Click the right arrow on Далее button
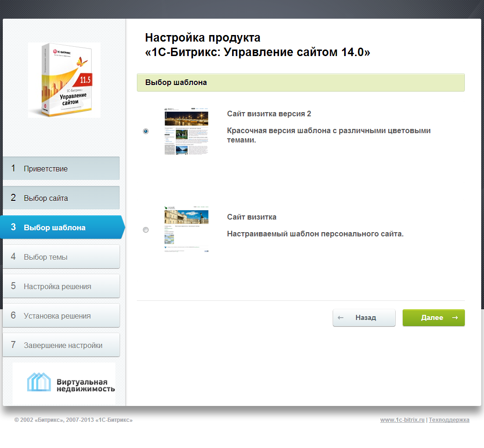484x448 pixels. [455, 318]
